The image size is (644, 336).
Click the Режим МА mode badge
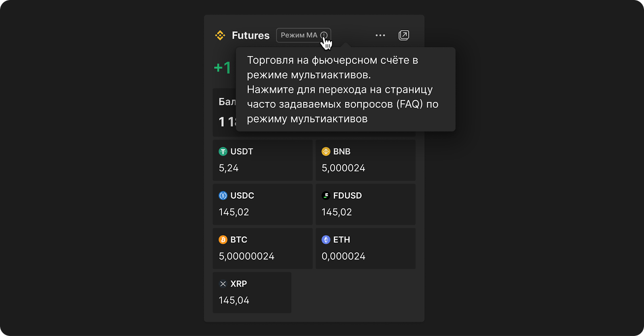[x=303, y=35]
